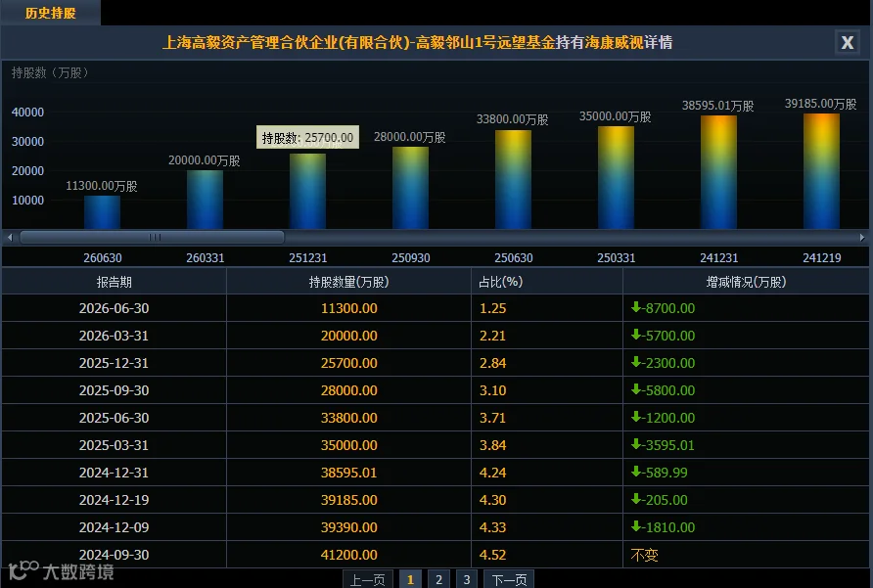
Task: Select page 2 in pagination
Action: (438, 579)
